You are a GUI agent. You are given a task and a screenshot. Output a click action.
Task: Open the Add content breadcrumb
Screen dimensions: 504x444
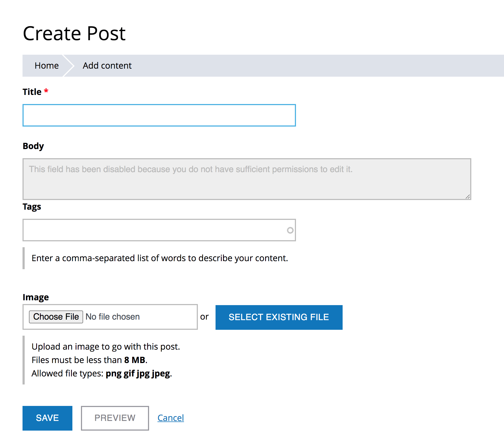pyautogui.click(x=107, y=66)
